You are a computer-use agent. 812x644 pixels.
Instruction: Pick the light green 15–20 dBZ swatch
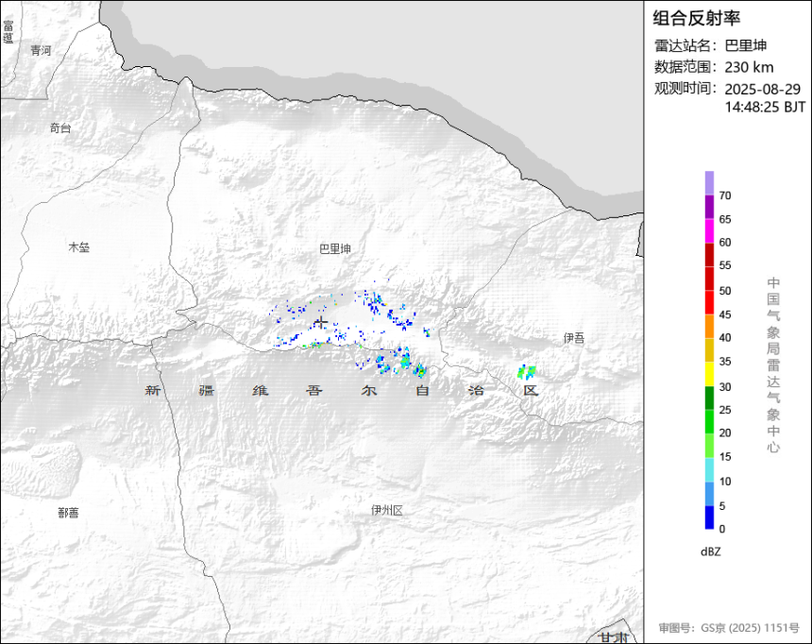709,446
